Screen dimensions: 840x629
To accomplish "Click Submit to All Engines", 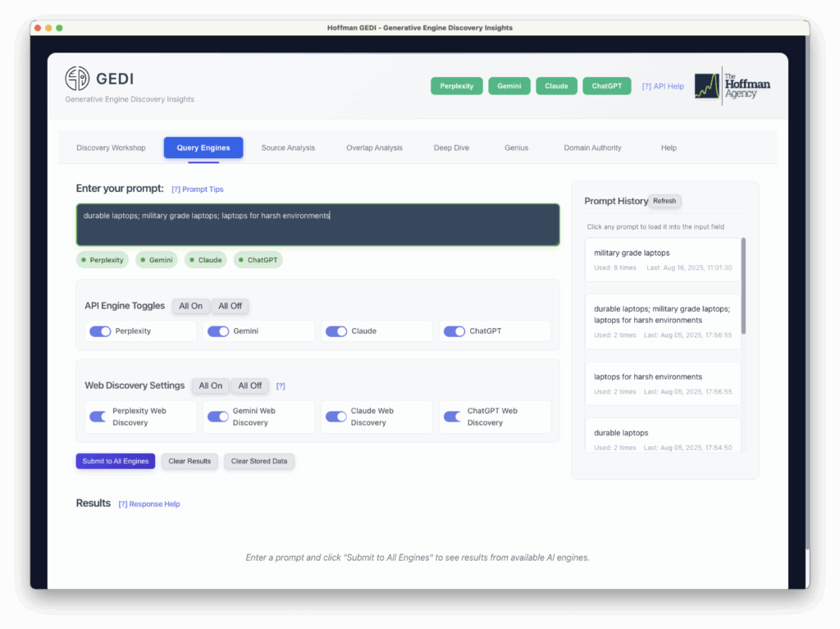I will (x=115, y=461).
